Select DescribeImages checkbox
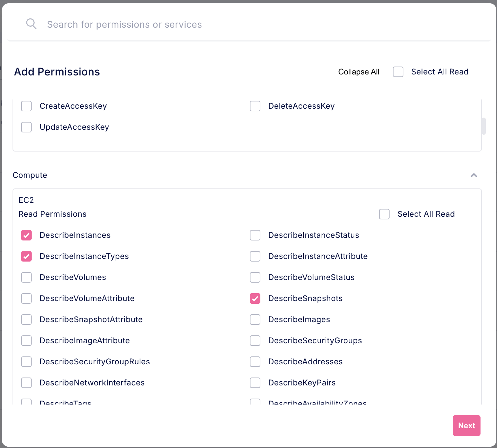 coord(255,320)
